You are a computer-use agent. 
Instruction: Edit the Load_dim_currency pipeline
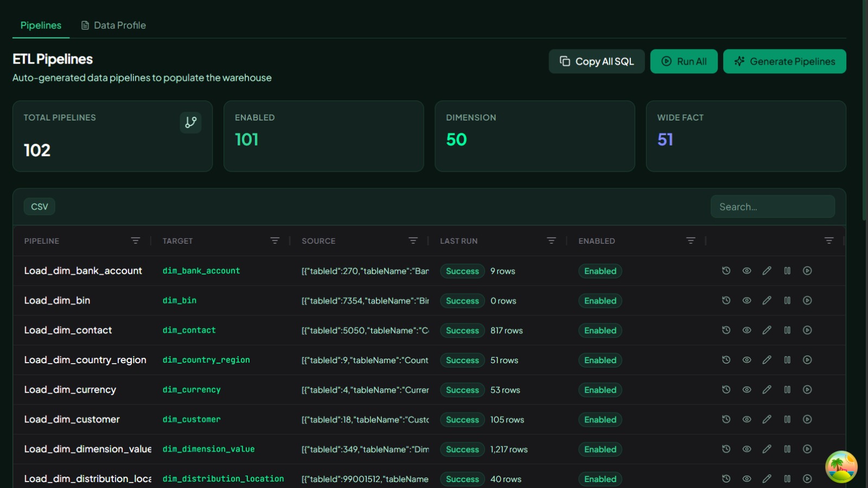(767, 390)
